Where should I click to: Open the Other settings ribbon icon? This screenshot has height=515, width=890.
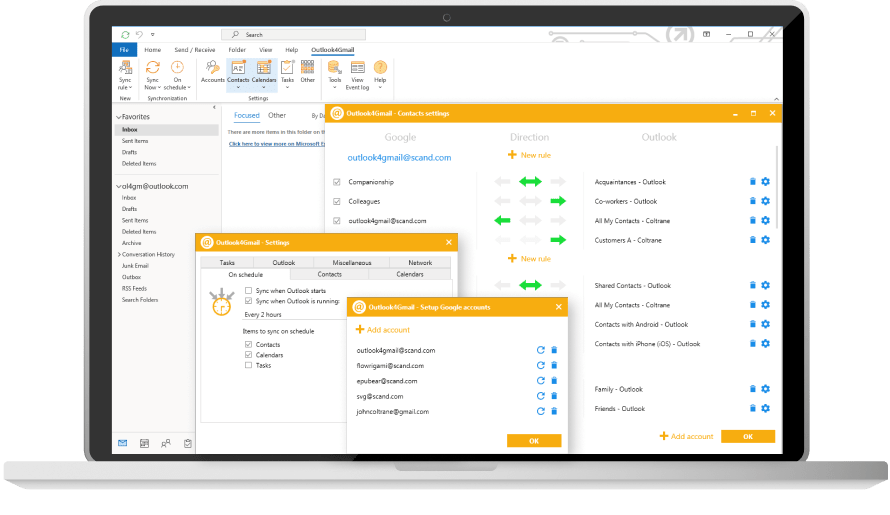click(x=308, y=72)
